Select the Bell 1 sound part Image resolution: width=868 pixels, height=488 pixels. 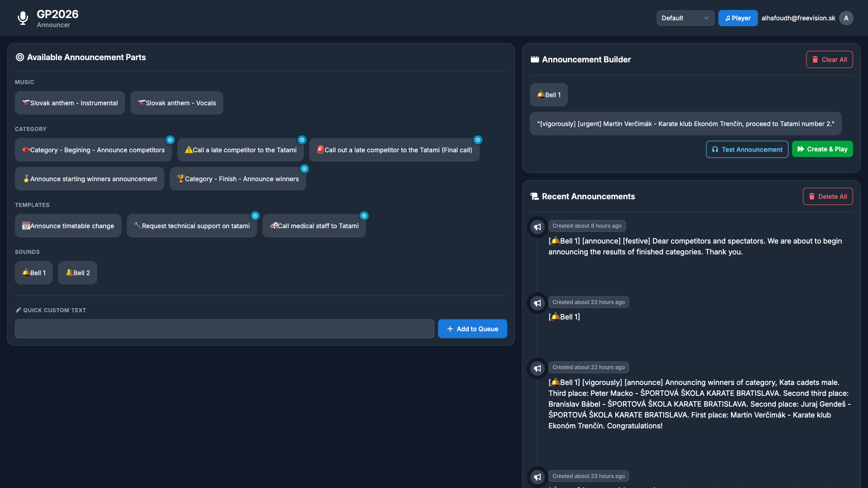click(33, 272)
